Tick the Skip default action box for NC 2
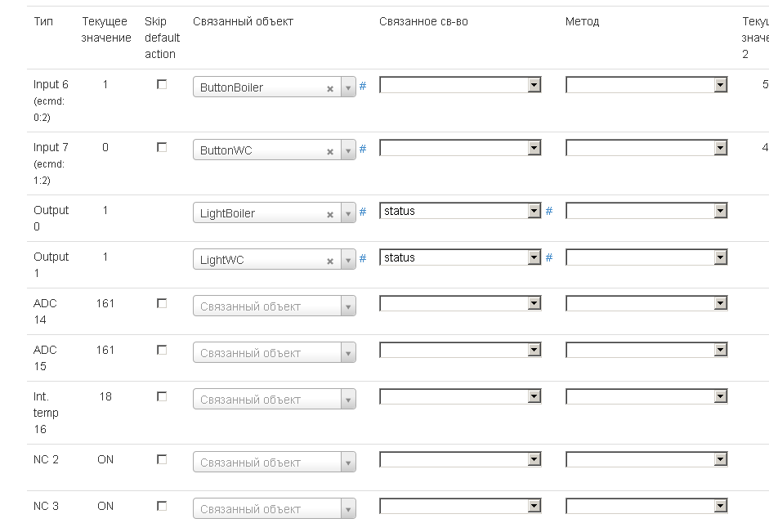The height and width of the screenshot is (532, 769). click(162, 459)
